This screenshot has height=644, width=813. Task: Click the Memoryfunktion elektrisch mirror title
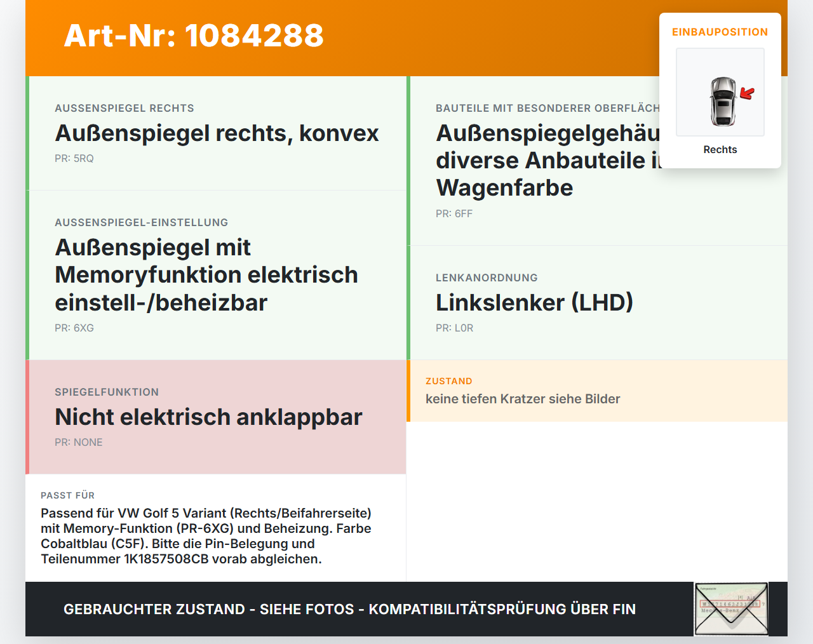[206, 275]
